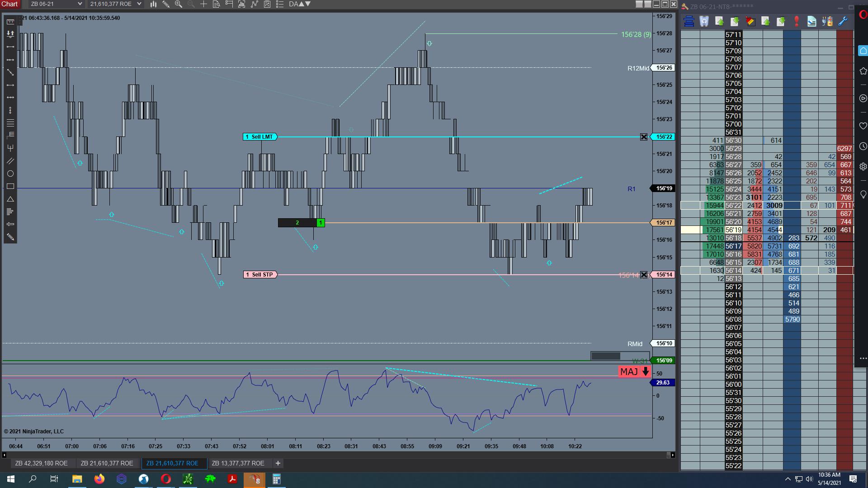
Task: Open the taskbar calculator app
Action: (276, 479)
